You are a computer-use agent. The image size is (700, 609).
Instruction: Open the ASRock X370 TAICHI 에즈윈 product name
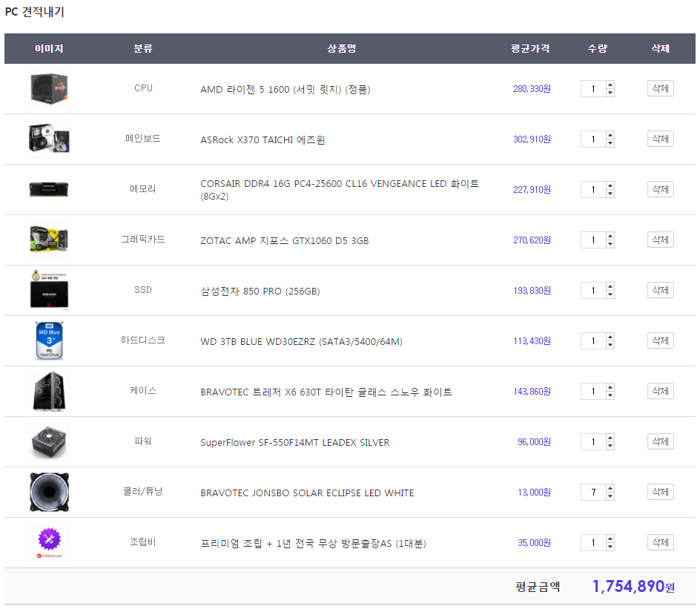(x=262, y=139)
